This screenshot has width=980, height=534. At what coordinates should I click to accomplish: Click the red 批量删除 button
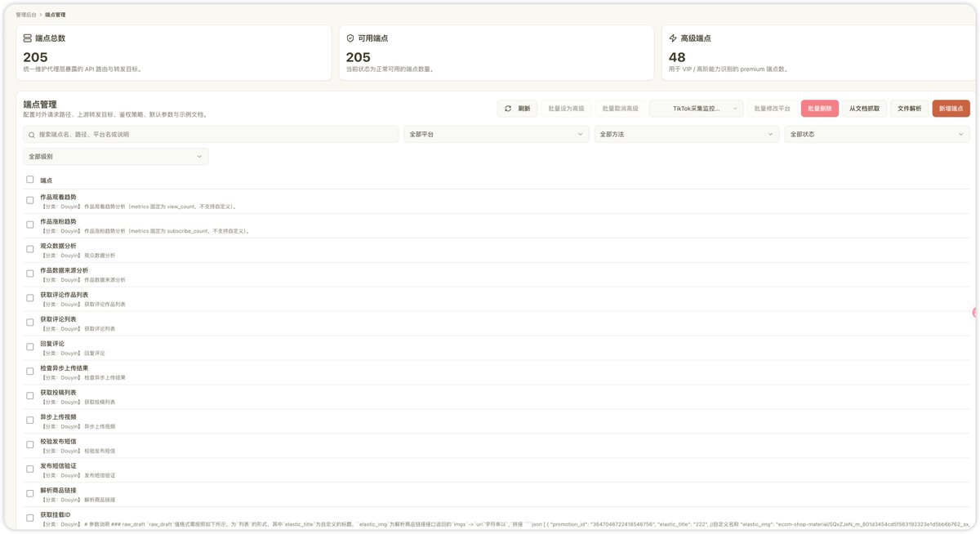pyautogui.click(x=820, y=108)
